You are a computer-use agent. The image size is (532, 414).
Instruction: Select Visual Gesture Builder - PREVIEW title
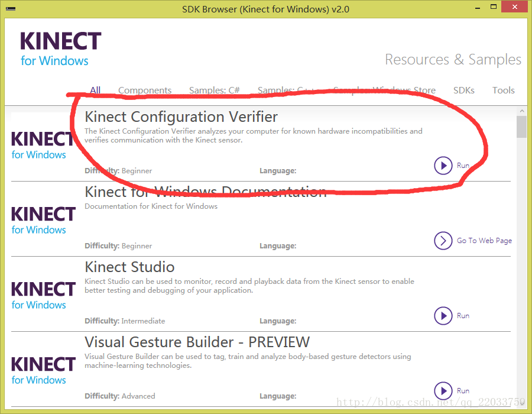tap(197, 342)
